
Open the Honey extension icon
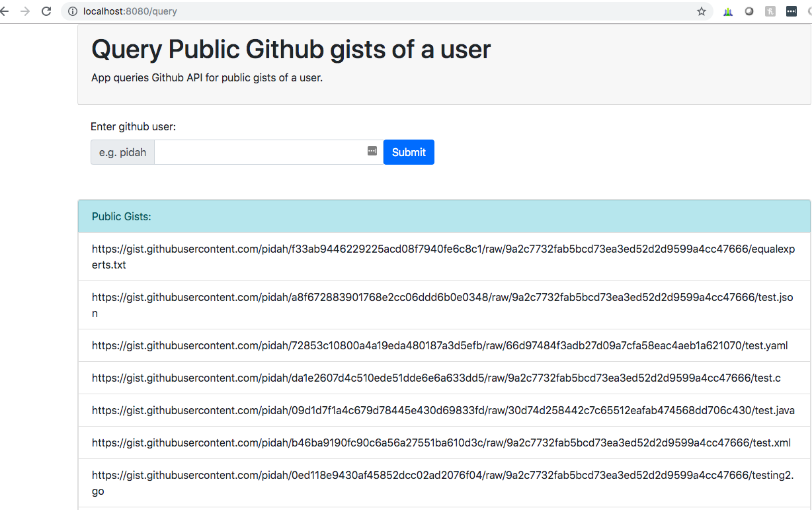coord(770,11)
